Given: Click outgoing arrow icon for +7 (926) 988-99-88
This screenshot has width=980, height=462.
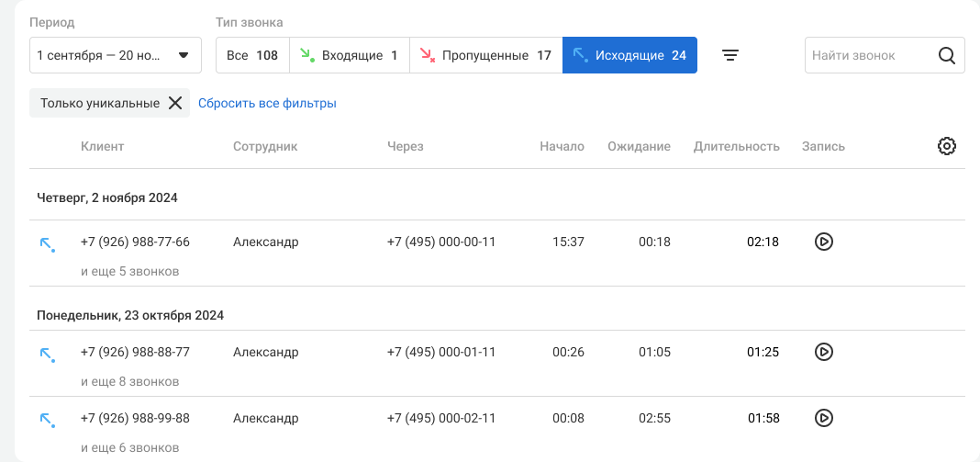Looking at the screenshot, I should click(x=47, y=420).
